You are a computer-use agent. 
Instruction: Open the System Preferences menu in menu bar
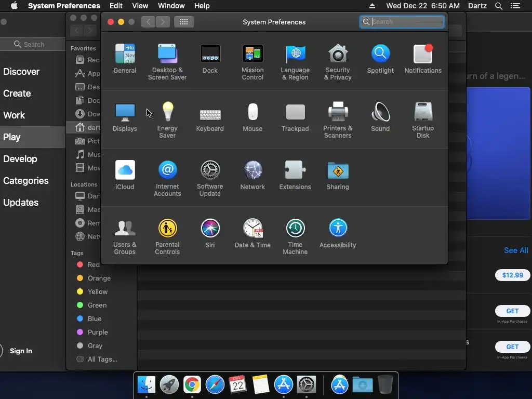(x=64, y=6)
